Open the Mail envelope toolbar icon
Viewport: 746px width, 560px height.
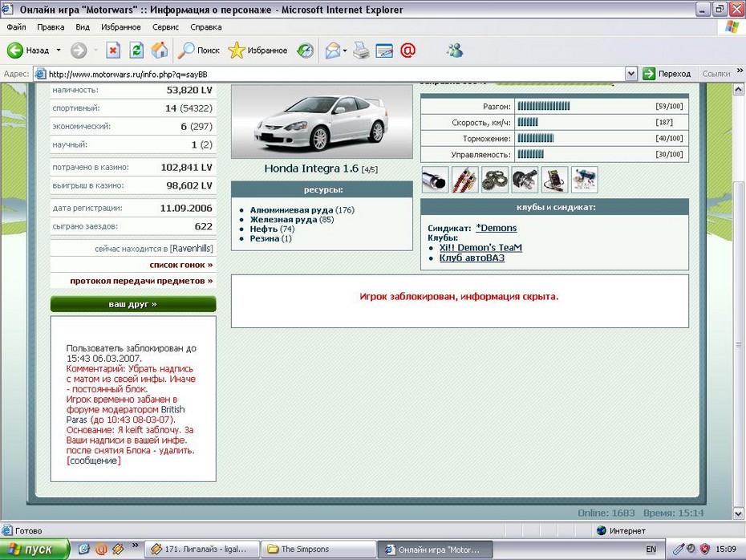[333, 50]
